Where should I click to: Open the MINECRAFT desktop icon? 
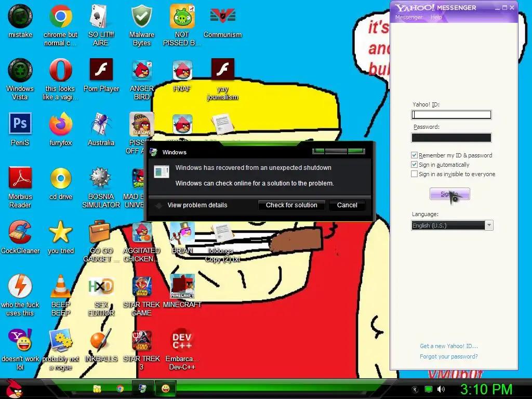click(x=182, y=286)
